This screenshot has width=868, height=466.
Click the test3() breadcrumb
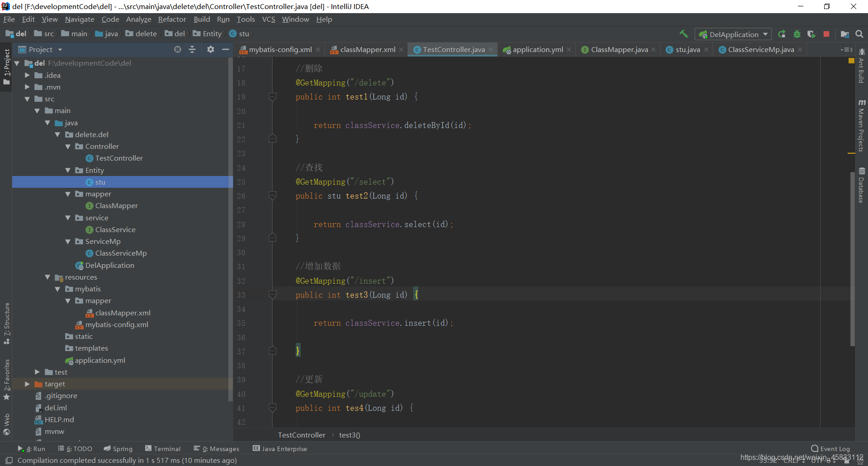click(x=349, y=435)
